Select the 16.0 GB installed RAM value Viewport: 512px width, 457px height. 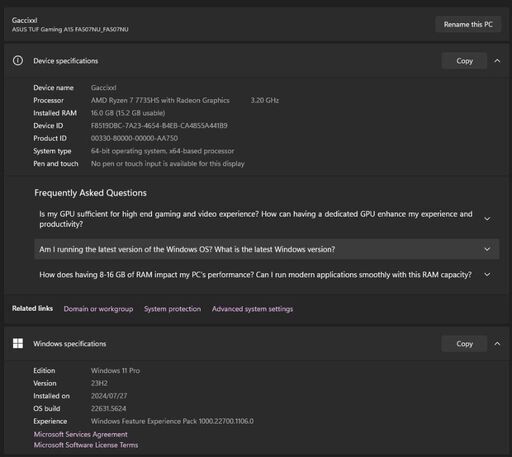[128, 113]
